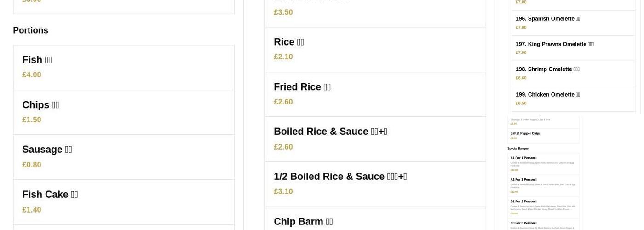Open the Boiled Rice & Sauce item
This screenshot has height=230, width=644.
tap(375, 139)
